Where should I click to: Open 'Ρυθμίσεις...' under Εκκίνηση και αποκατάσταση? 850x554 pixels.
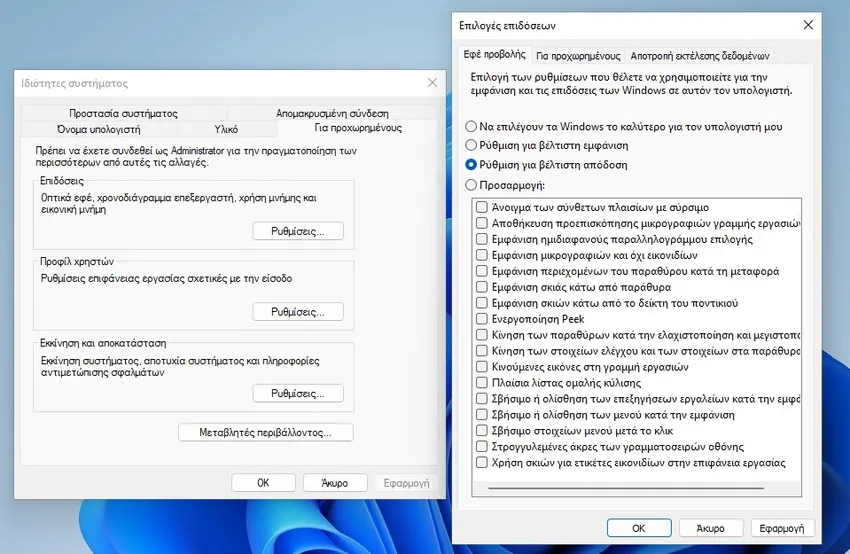(298, 394)
